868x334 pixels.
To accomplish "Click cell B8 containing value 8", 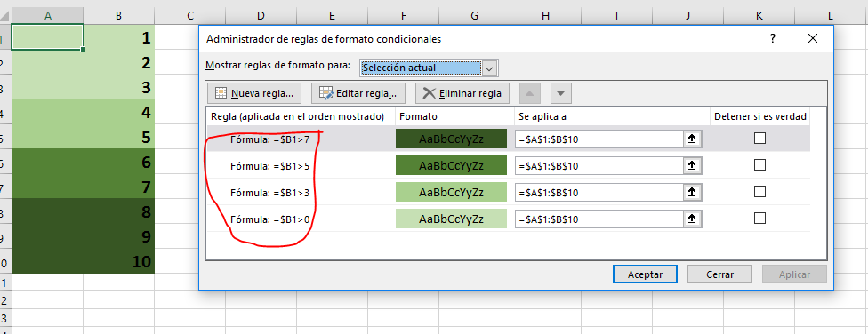I will coord(119,211).
